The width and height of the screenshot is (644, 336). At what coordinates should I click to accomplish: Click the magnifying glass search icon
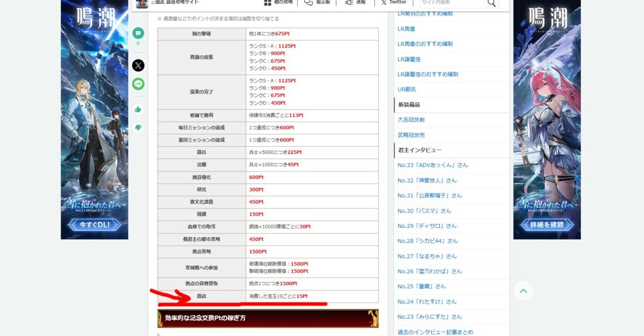(491, 3)
